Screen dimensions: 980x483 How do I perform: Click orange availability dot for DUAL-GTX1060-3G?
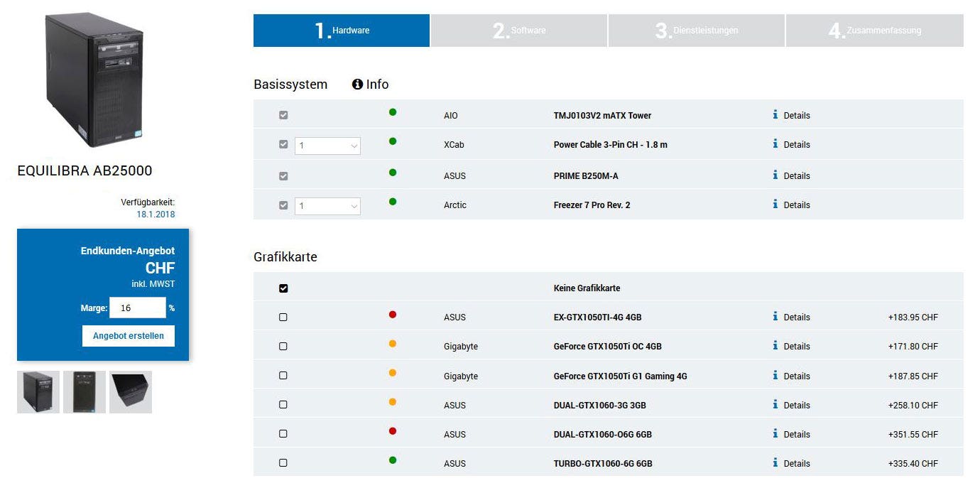[393, 402]
